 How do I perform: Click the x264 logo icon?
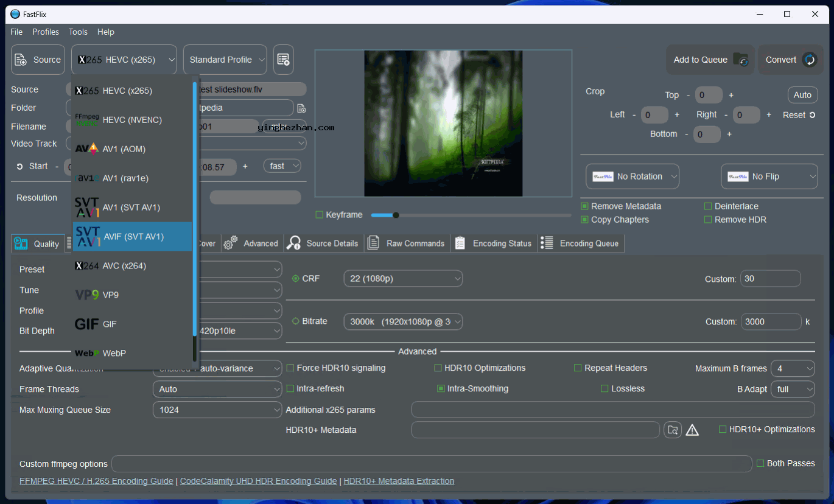(x=87, y=266)
